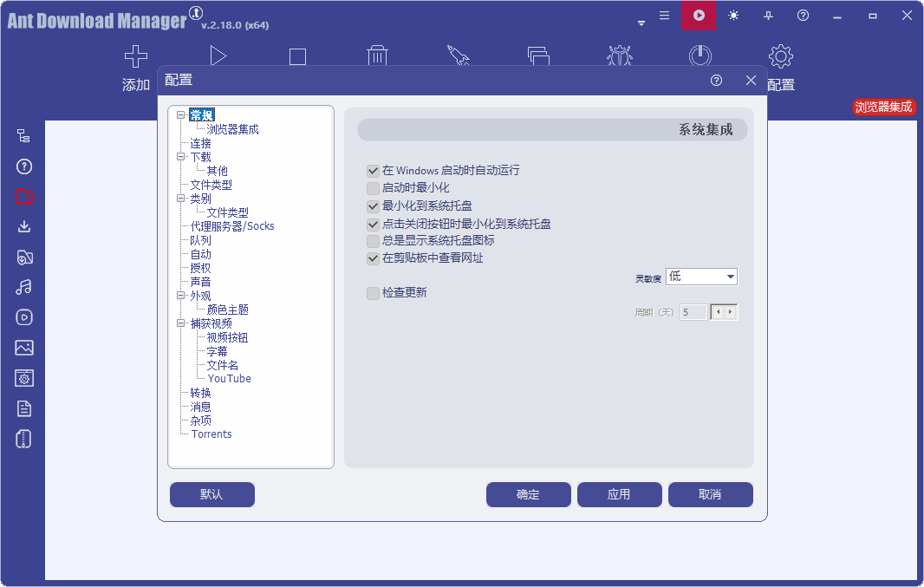Screen dimensions: 924x587
Task: Click the download arrow icon in sidebar
Action: click(x=23, y=226)
